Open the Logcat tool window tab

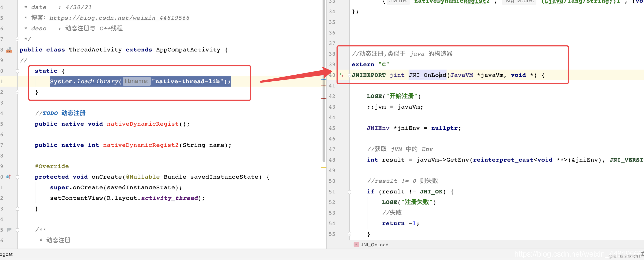pos(6,254)
